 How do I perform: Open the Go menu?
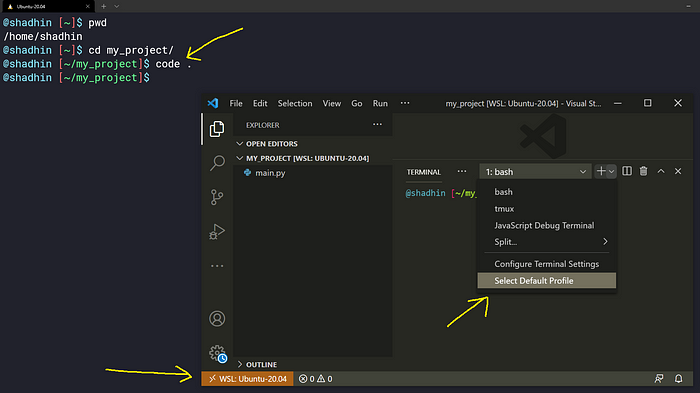[357, 103]
